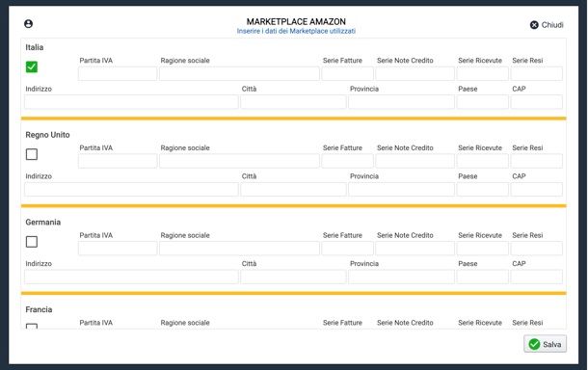
Task: Select the Italia Indirizzo input
Action: (131, 102)
